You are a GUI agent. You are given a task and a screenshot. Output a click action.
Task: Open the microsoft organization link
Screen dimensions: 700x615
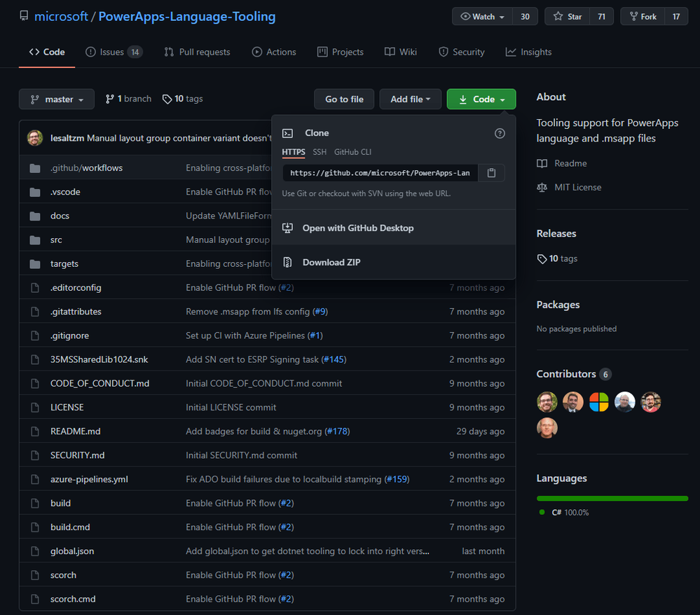point(61,17)
